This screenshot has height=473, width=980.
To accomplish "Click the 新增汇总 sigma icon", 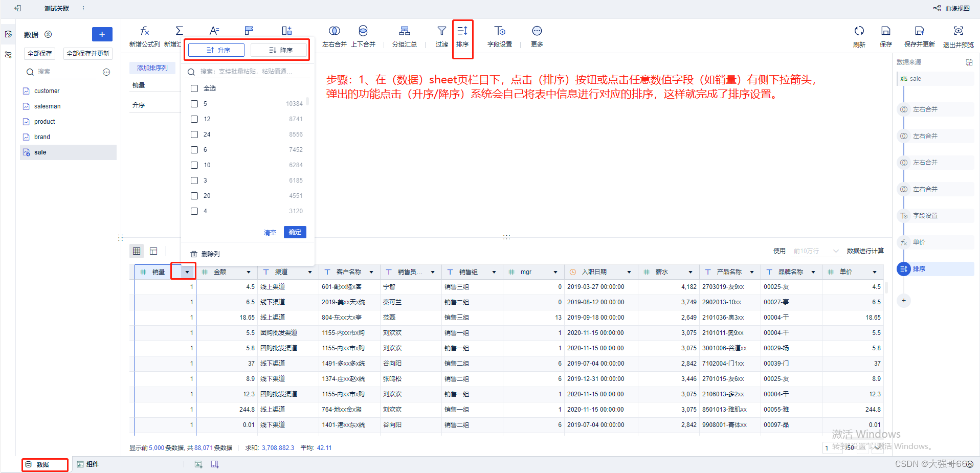I will pyautogui.click(x=179, y=31).
